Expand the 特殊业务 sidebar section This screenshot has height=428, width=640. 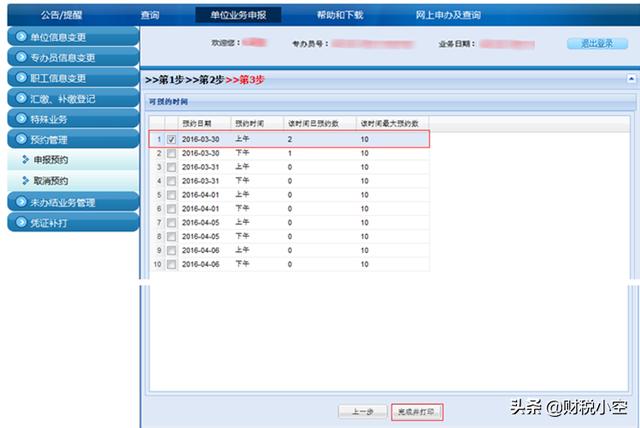click(x=73, y=119)
